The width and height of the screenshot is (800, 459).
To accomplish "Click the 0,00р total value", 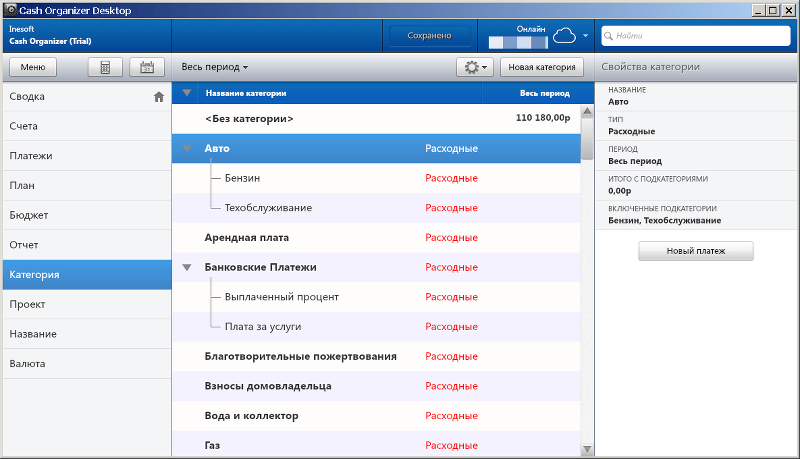I will tap(619, 191).
